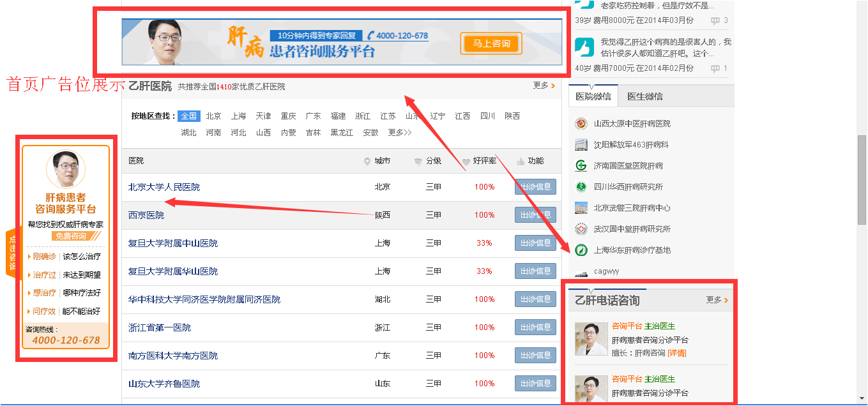Click the 上海华东肝病诊疗基地 green badge icon
868x406 pixels.
pyautogui.click(x=581, y=250)
